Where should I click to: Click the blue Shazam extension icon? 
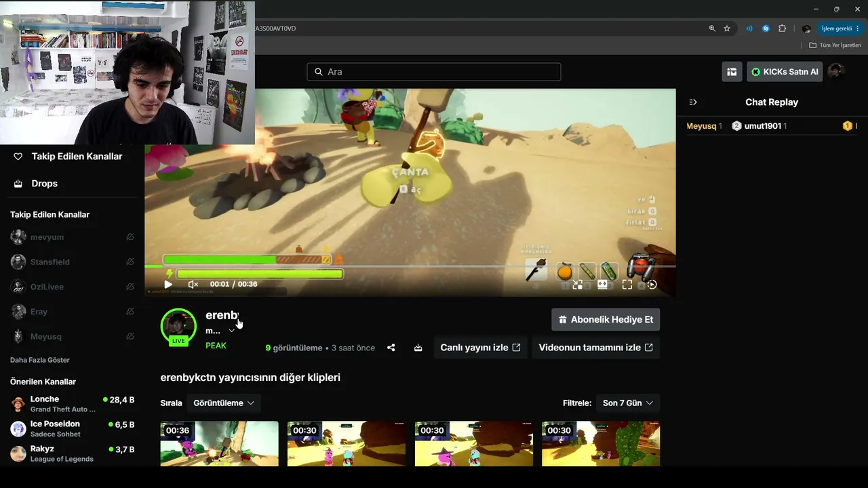click(x=766, y=28)
